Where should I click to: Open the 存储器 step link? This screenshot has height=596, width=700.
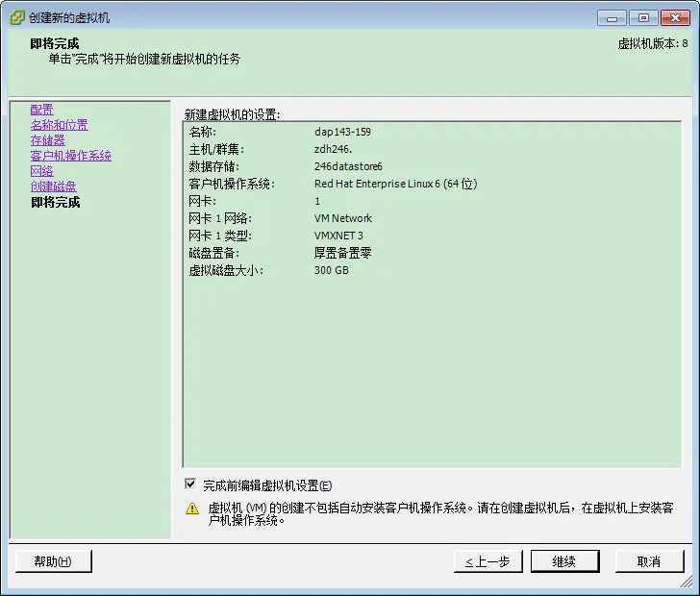point(48,140)
